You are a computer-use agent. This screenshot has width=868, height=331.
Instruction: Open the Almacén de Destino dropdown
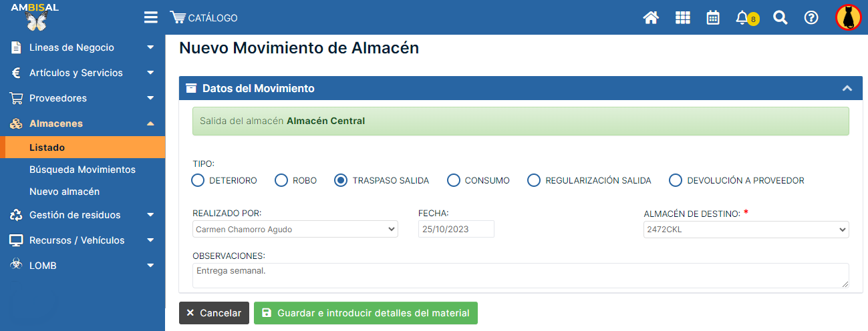[x=746, y=230]
